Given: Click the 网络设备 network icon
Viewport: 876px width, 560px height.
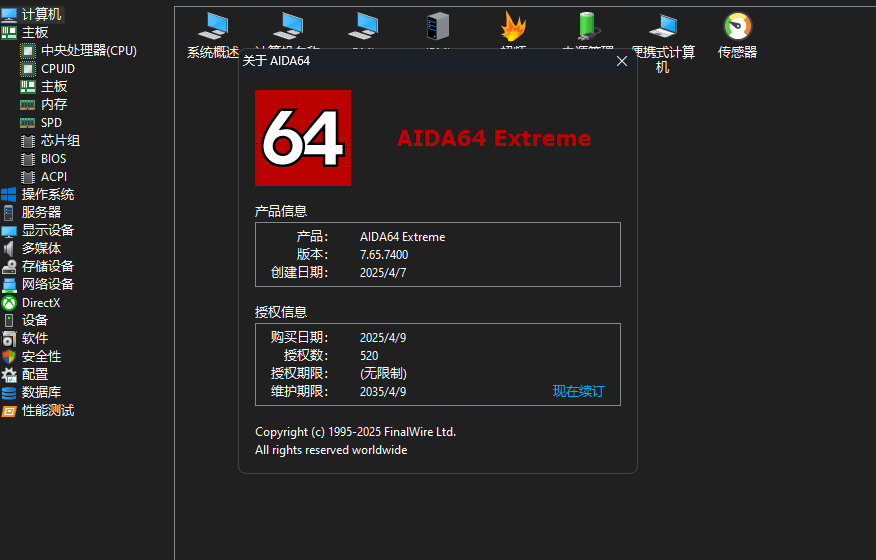Looking at the screenshot, I should tap(9, 284).
